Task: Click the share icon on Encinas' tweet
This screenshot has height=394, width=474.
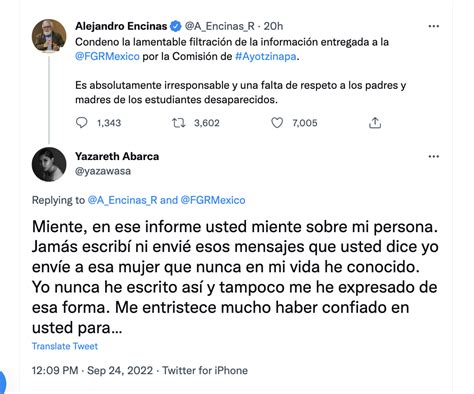Action: pos(375,123)
